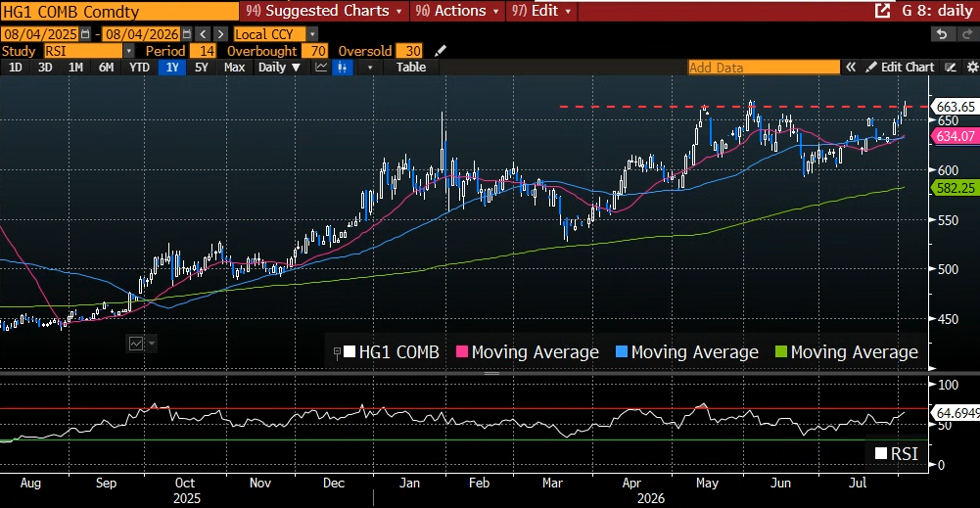This screenshot has width=980, height=508.
Task: Open chart settings gear icon
Action: pyautogui.click(x=972, y=67)
